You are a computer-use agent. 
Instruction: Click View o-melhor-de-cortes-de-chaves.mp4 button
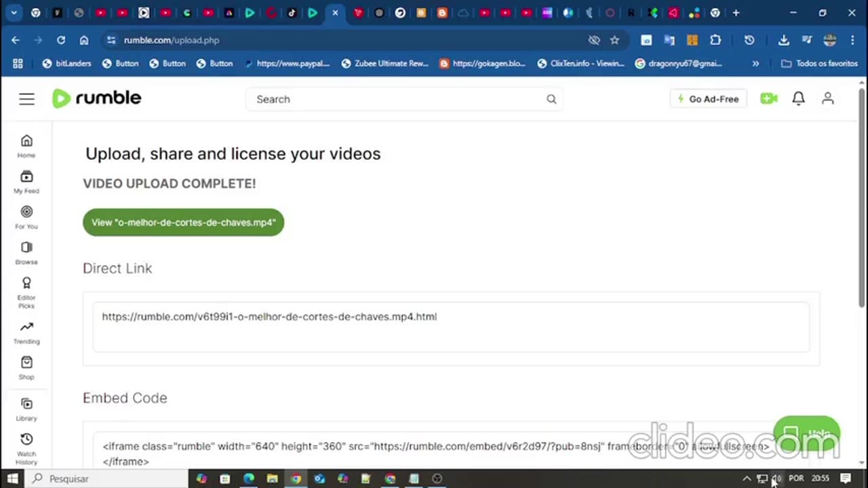tap(183, 222)
